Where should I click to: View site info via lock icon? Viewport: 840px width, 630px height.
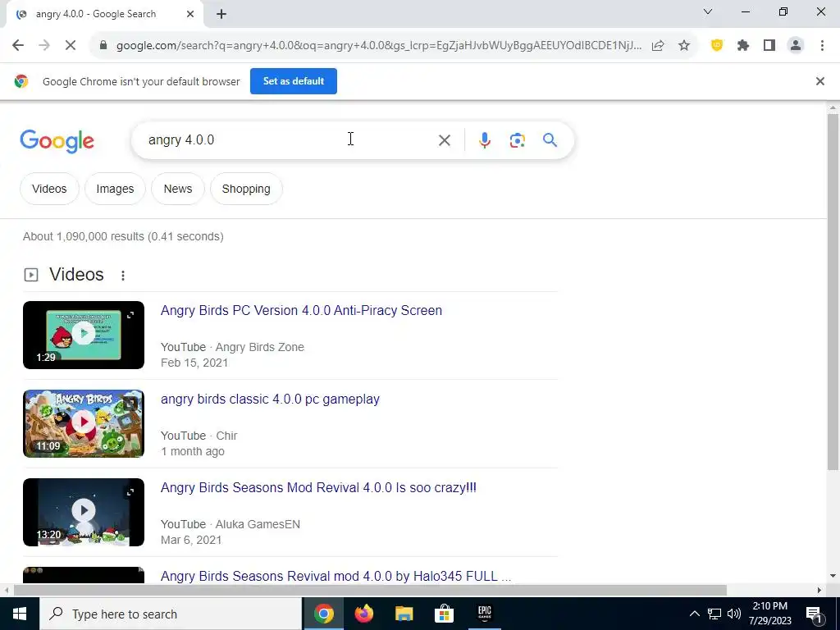pos(103,46)
